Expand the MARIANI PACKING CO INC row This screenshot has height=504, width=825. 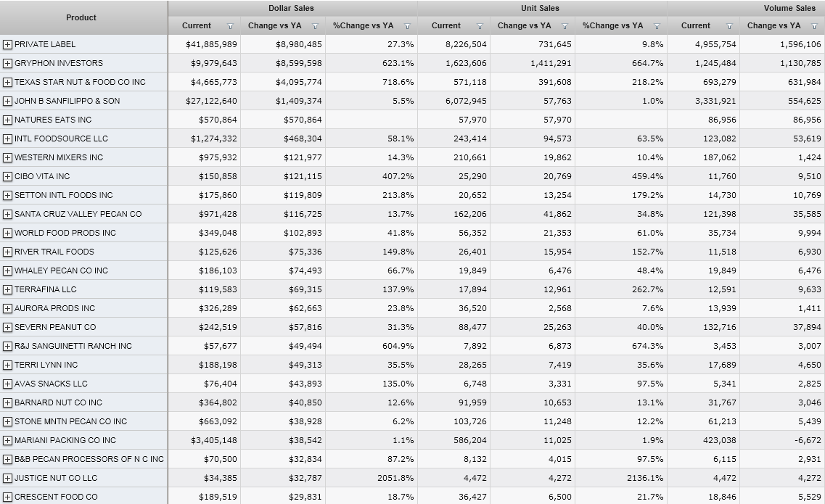7,440
